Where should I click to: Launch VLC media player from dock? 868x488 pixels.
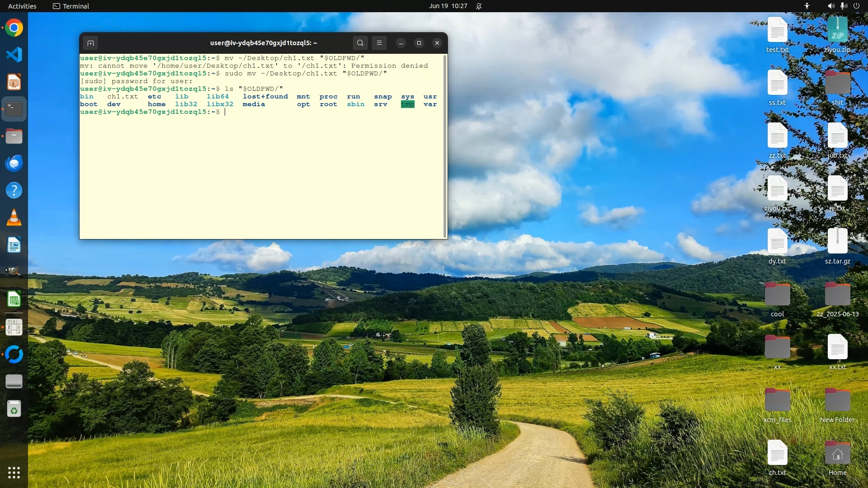point(14,218)
